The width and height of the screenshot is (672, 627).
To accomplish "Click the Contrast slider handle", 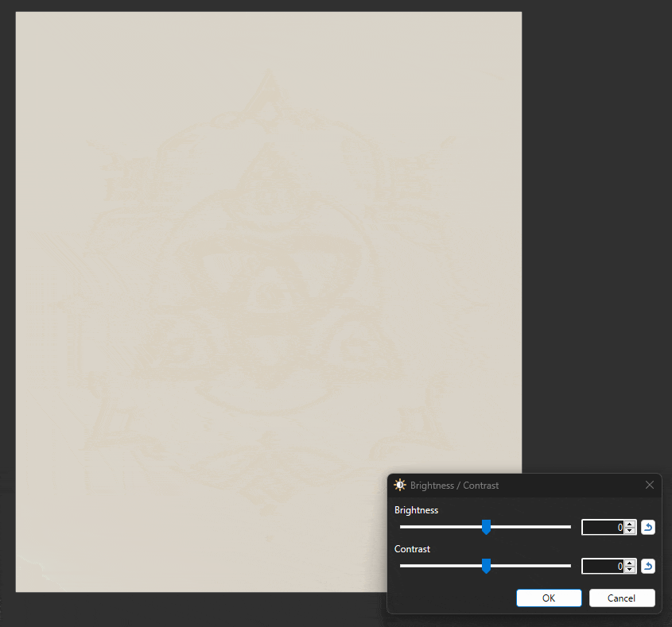I will click(x=486, y=566).
